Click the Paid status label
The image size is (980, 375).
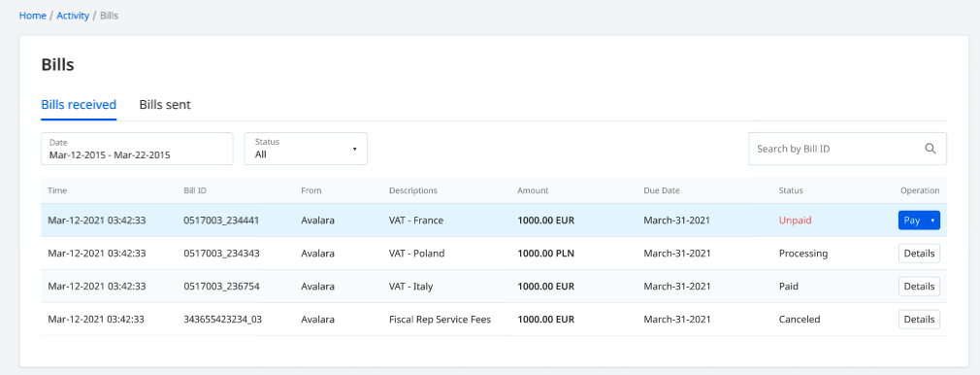(789, 286)
